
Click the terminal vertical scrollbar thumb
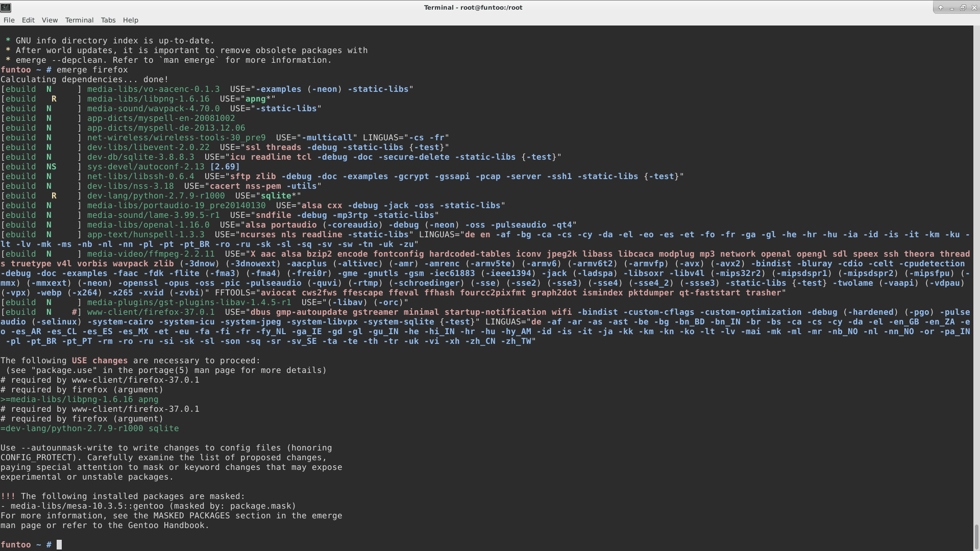coord(976,537)
